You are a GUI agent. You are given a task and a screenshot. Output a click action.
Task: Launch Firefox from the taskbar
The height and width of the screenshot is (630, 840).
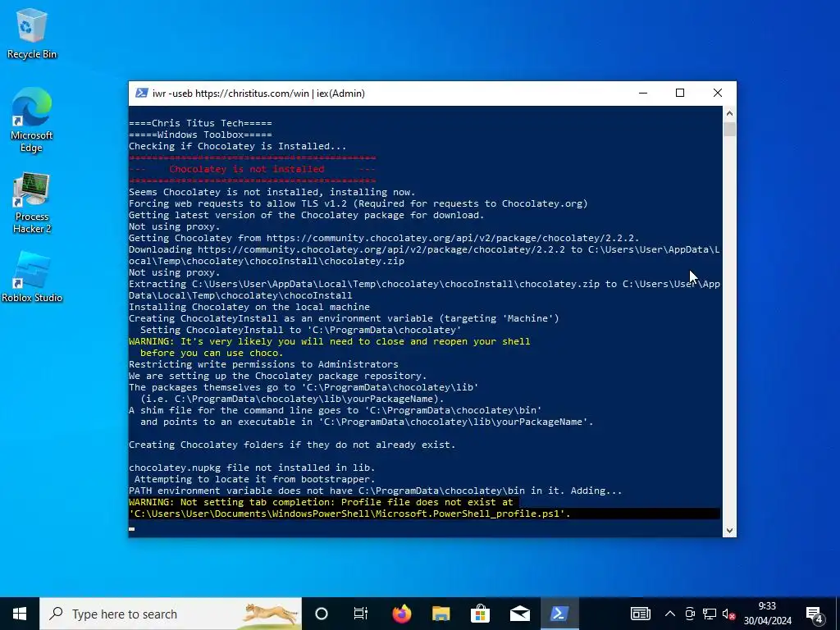(402, 614)
